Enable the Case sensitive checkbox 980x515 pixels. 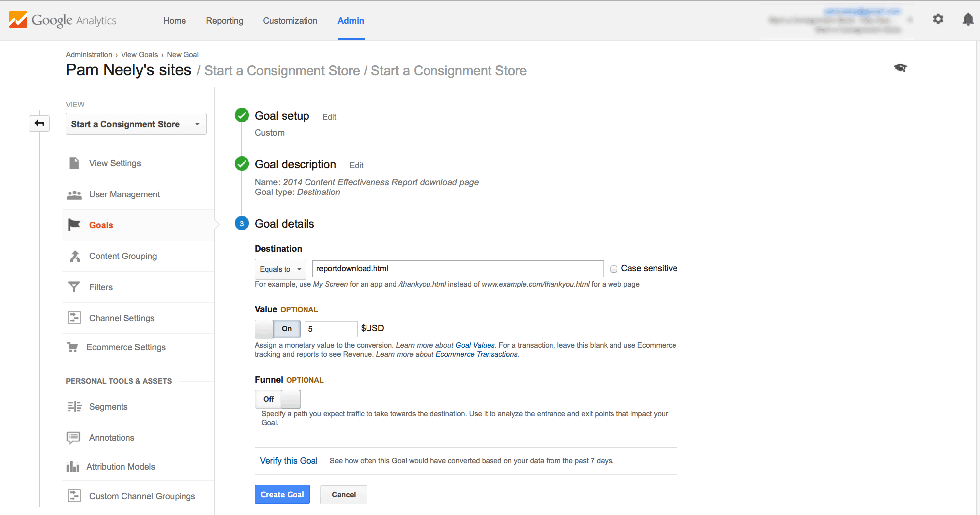click(613, 269)
